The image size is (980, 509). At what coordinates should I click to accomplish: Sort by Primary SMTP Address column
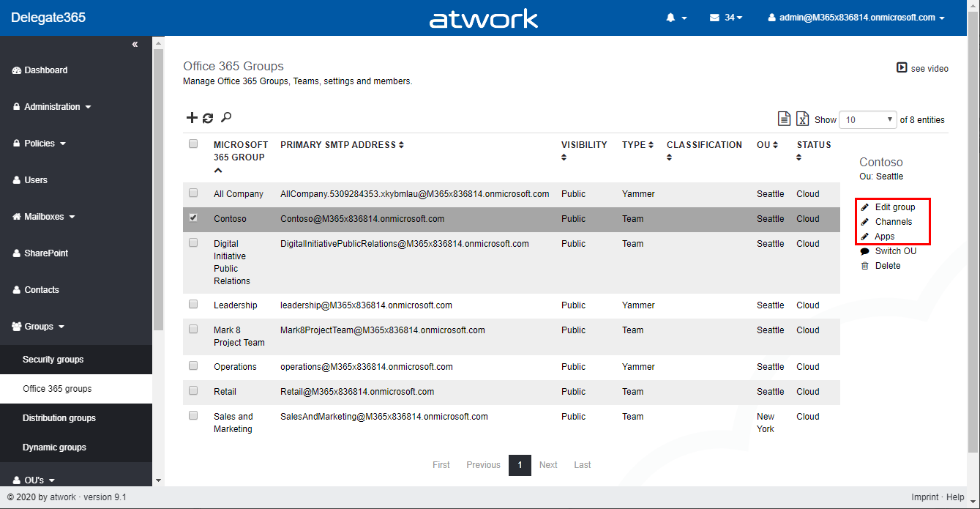click(342, 145)
